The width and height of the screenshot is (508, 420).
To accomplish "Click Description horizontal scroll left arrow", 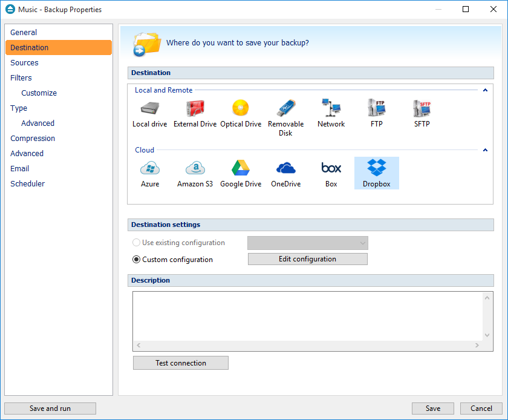I will [x=138, y=346].
